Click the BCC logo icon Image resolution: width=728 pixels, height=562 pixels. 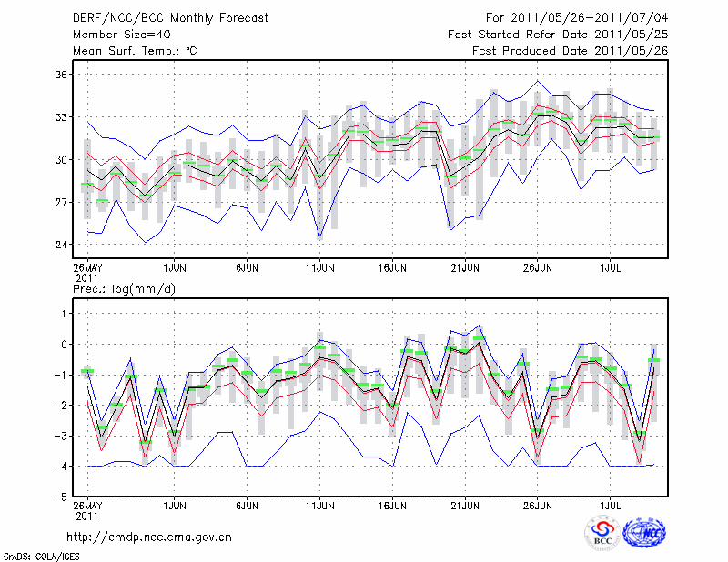click(602, 532)
